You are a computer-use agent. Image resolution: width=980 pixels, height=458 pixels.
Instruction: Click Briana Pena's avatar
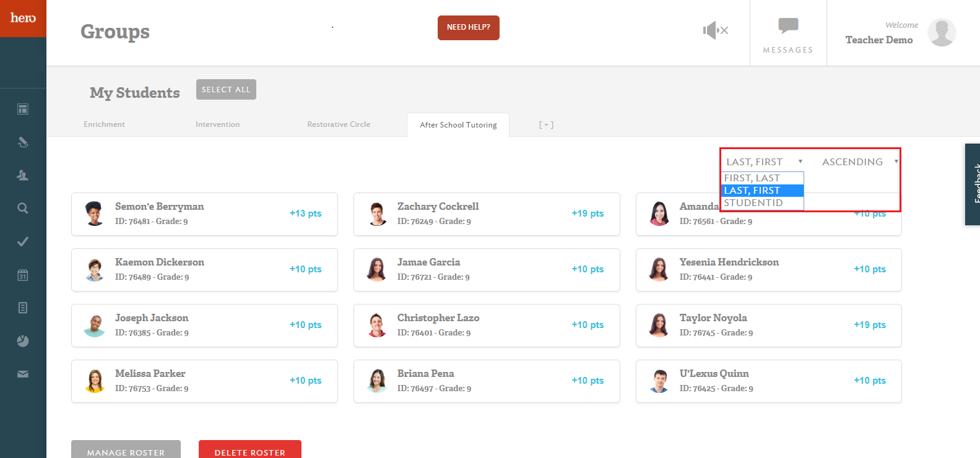tap(376, 381)
